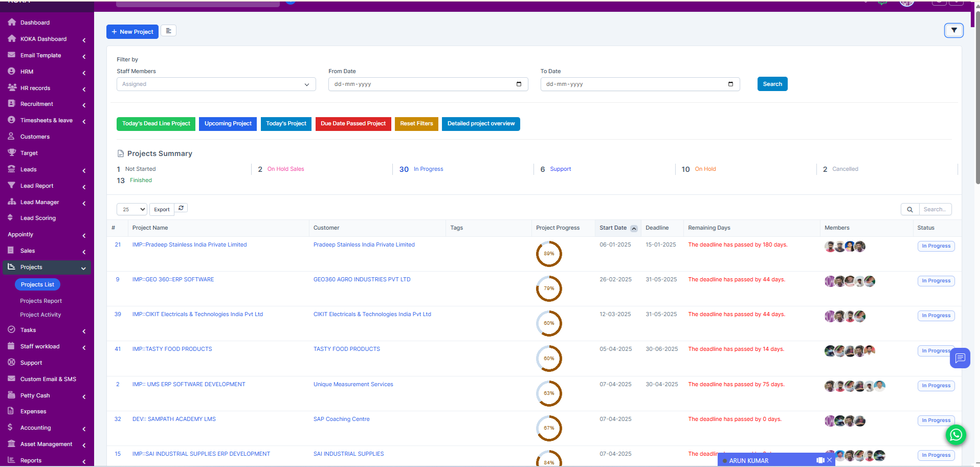This screenshot has width=980, height=467.
Task: Click the WhatsApp chat icon
Action: point(955,435)
